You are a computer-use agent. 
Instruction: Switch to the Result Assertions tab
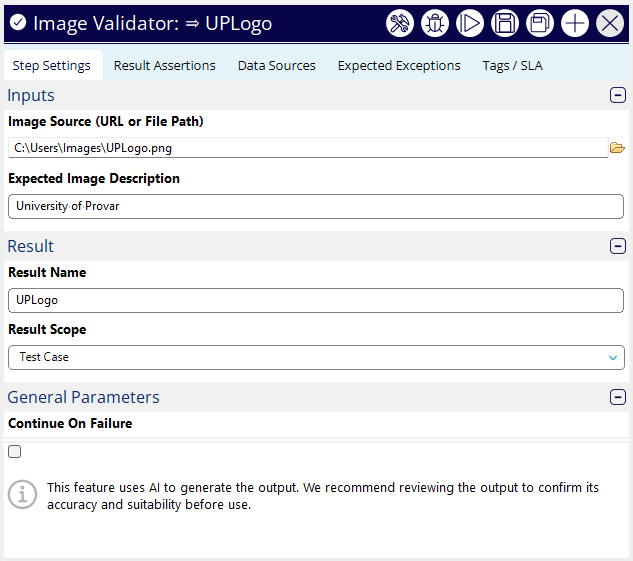[x=164, y=66]
